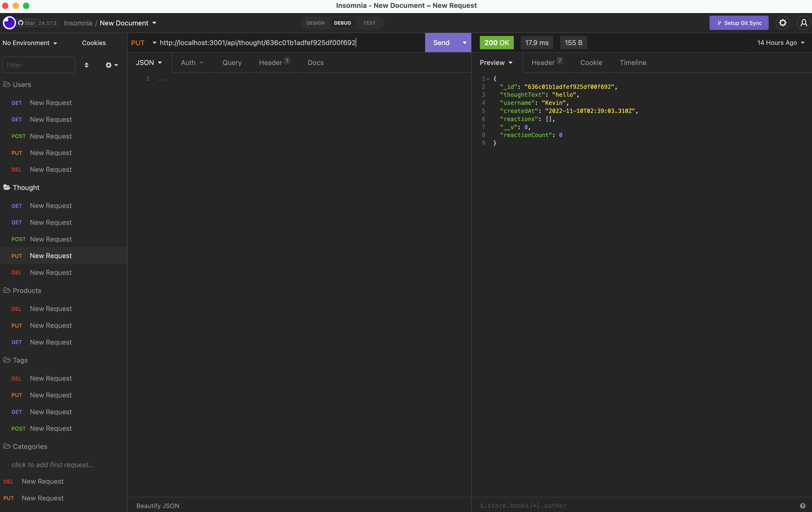Switch to TEST mode
This screenshot has width=812, height=512.
(x=369, y=23)
